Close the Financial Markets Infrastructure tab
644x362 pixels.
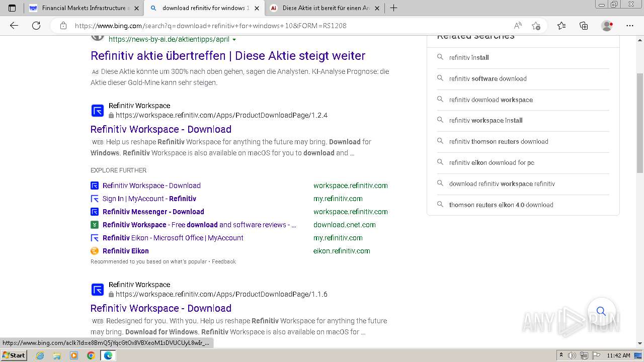pos(136,8)
